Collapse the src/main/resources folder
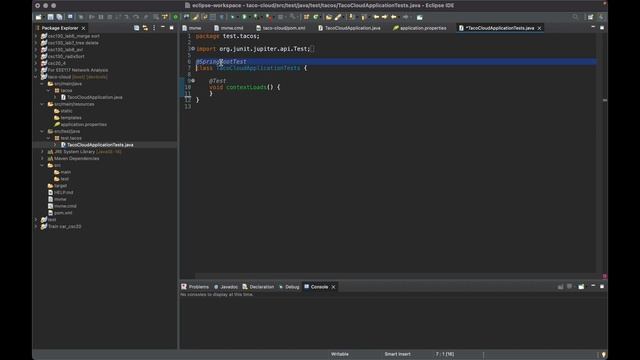The height and width of the screenshot is (360, 640). (42, 104)
